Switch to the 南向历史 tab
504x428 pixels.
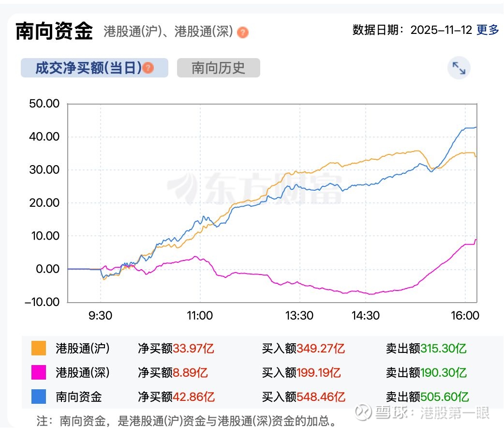coord(218,68)
